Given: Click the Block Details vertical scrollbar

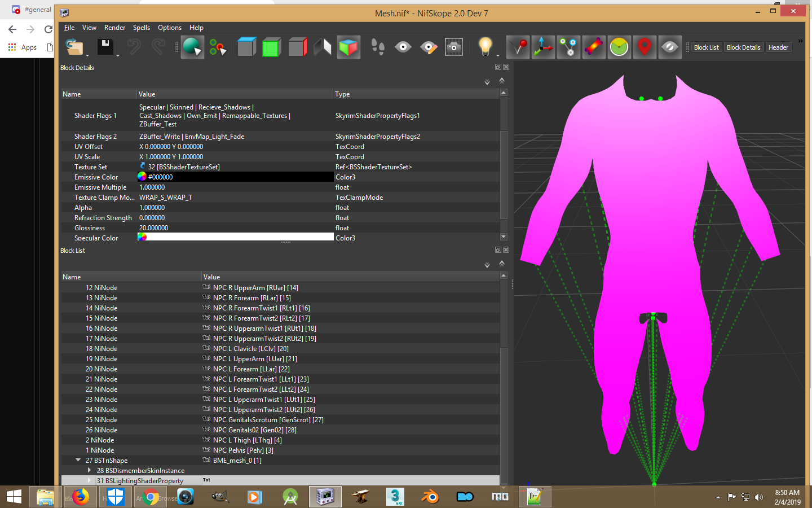Looking at the screenshot, I should pyautogui.click(x=504, y=175).
